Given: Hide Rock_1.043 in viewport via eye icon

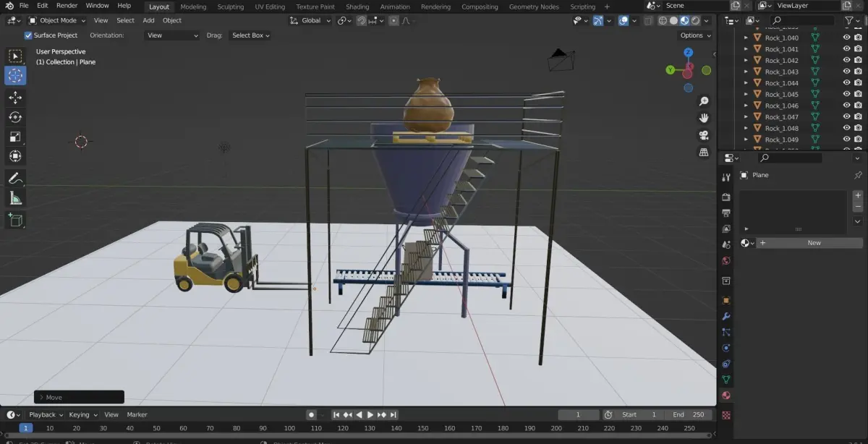Looking at the screenshot, I should point(846,72).
